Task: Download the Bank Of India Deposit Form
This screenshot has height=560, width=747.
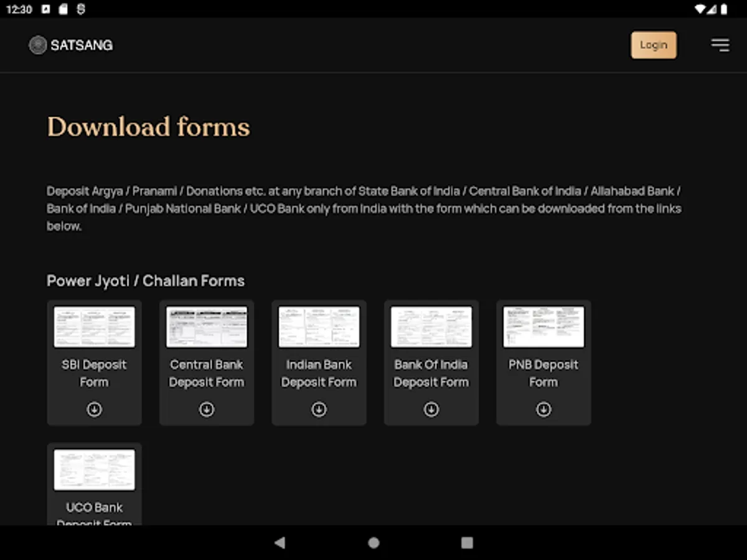Action: [x=431, y=409]
